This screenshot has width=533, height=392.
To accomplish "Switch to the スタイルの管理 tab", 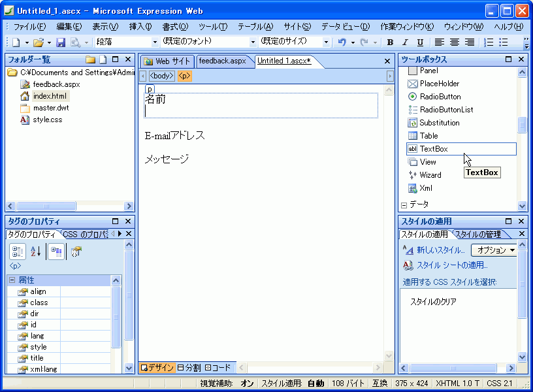I will tap(478, 235).
